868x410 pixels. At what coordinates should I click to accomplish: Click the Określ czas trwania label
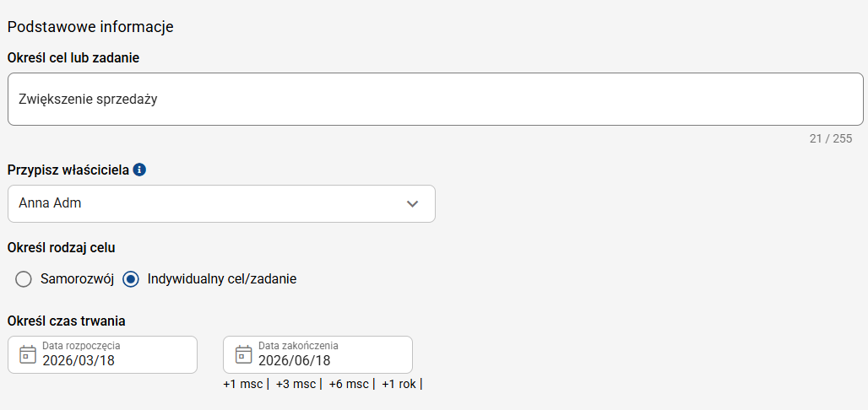(x=67, y=321)
